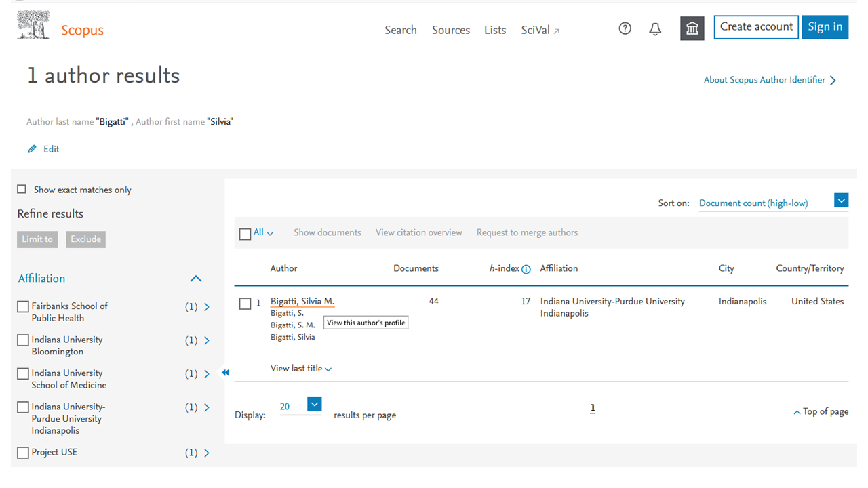Toggle Show exact matches only checkbox
Image resolution: width=868 pixels, height=488 pixels.
pyautogui.click(x=22, y=190)
